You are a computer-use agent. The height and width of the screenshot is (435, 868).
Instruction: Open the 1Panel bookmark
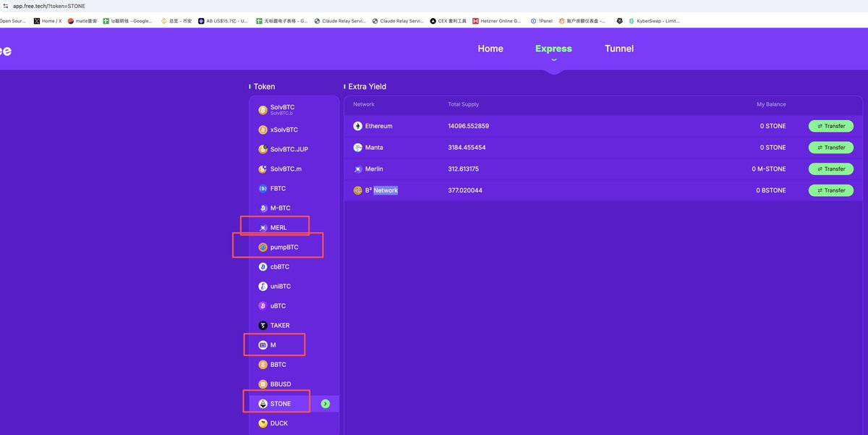[x=541, y=21]
